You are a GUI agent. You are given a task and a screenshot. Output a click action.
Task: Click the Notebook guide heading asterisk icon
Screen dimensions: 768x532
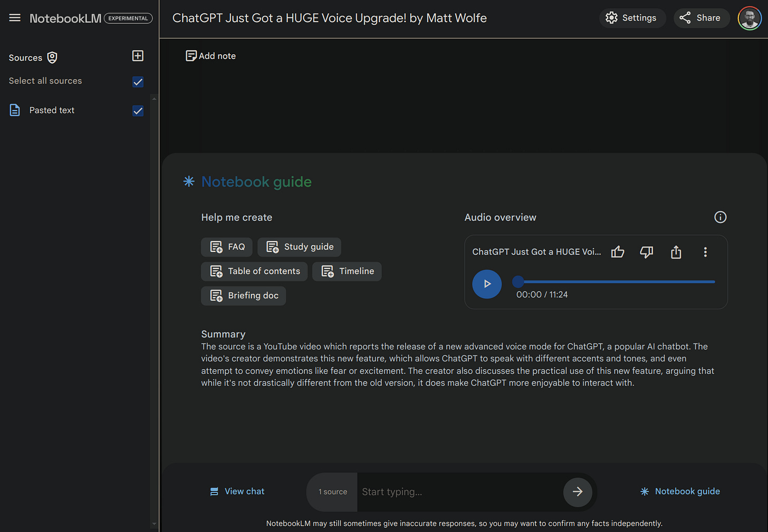click(x=189, y=181)
